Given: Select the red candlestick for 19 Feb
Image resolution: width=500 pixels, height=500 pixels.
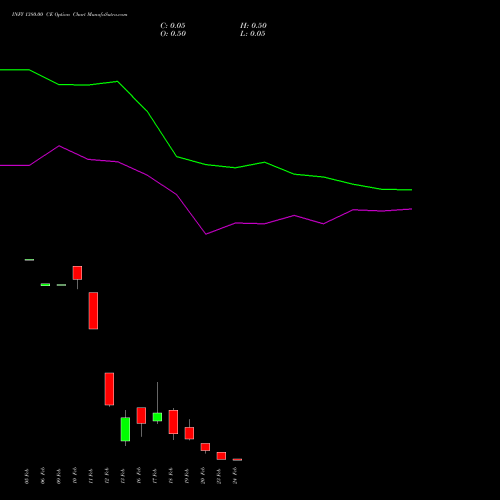Looking at the screenshot, I should pyautogui.click(x=189, y=433).
